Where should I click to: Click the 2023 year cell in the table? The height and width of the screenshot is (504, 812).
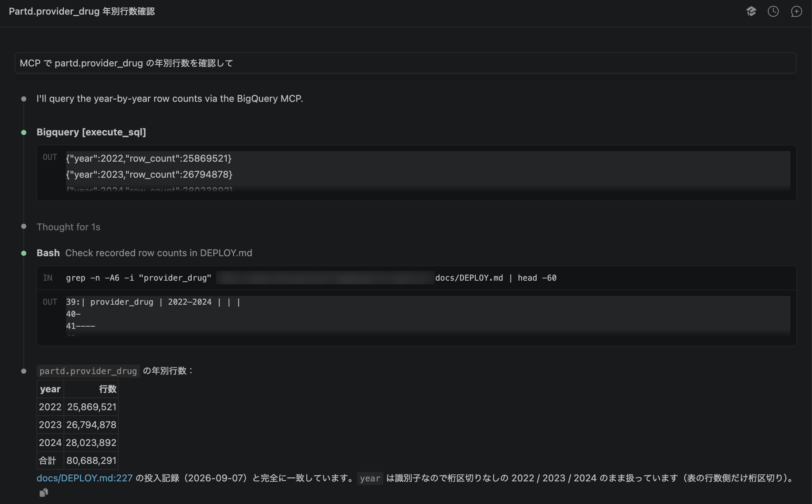[x=50, y=425]
